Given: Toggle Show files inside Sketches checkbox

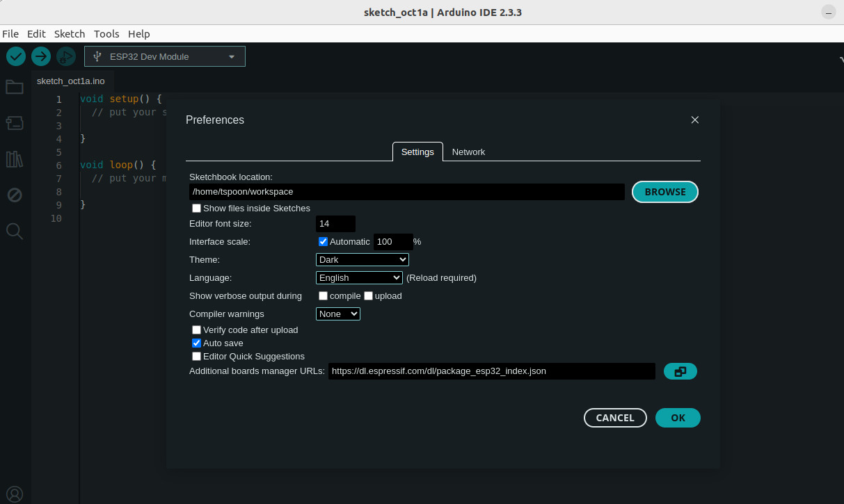Looking at the screenshot, I should 197,209.
